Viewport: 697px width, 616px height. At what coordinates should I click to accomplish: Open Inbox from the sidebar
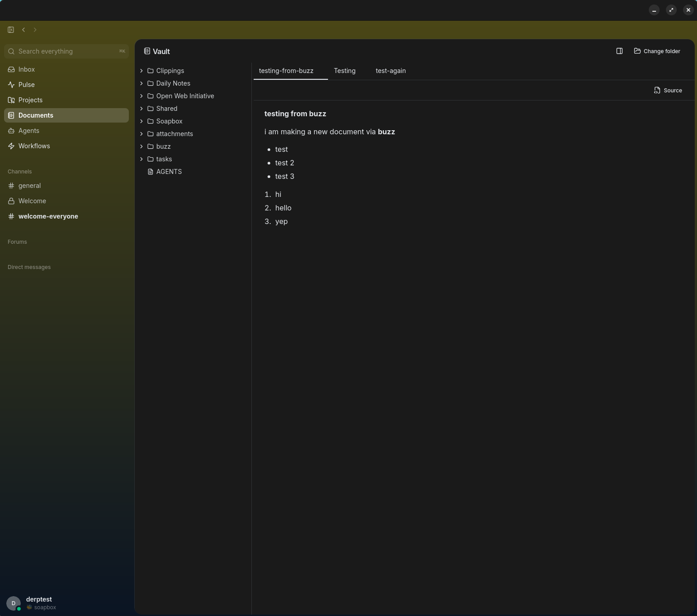point(66,69)
